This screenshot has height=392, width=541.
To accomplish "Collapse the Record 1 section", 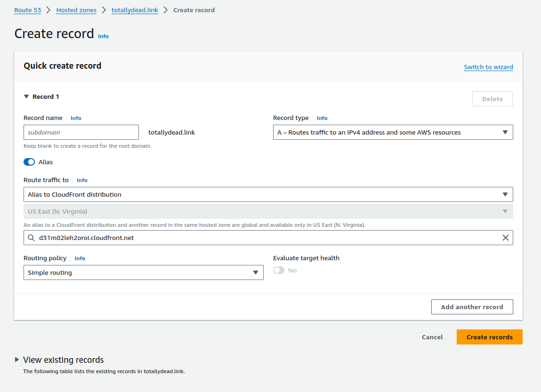I will click(26, 96).
